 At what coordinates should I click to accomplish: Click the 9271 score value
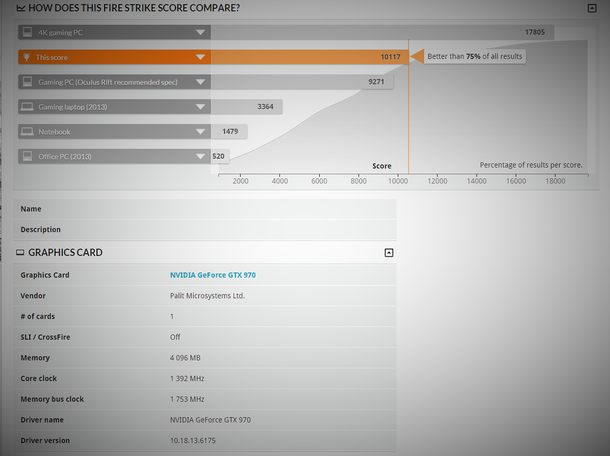[376, 82]
